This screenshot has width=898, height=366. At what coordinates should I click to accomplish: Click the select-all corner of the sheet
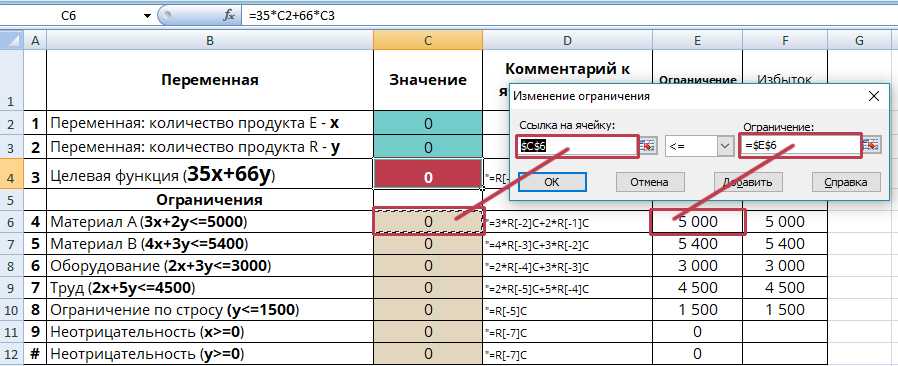[x=11, y=40]
